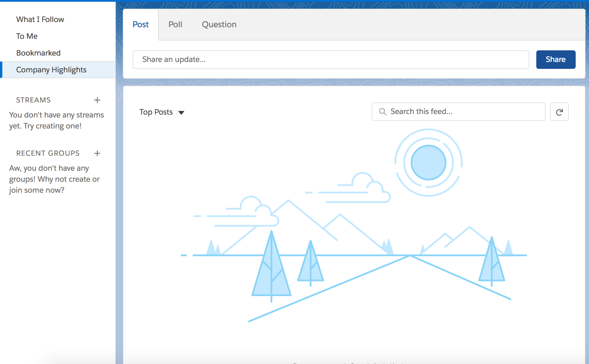Refresh the Chatter feed

pyautogui.click(x=559, y=112)
